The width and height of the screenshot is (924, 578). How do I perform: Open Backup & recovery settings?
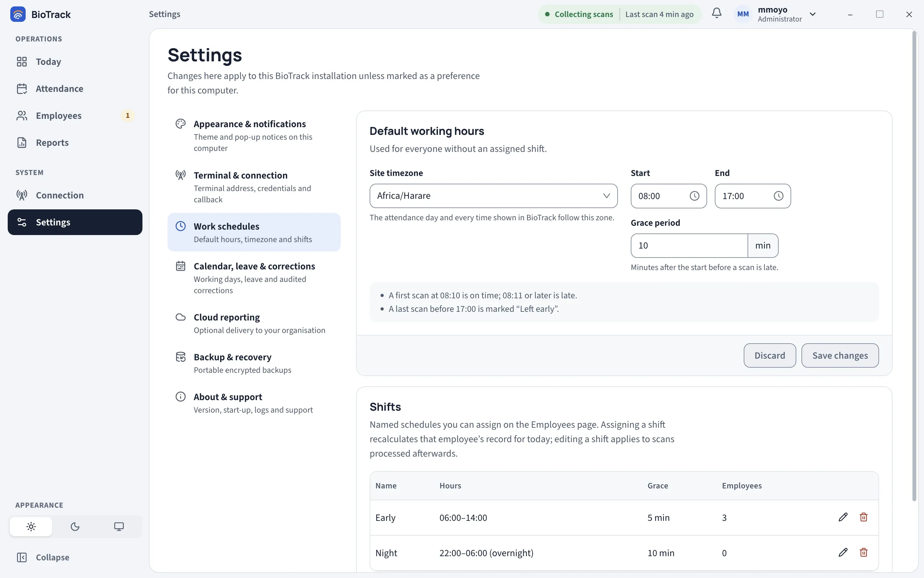(254, 363)
